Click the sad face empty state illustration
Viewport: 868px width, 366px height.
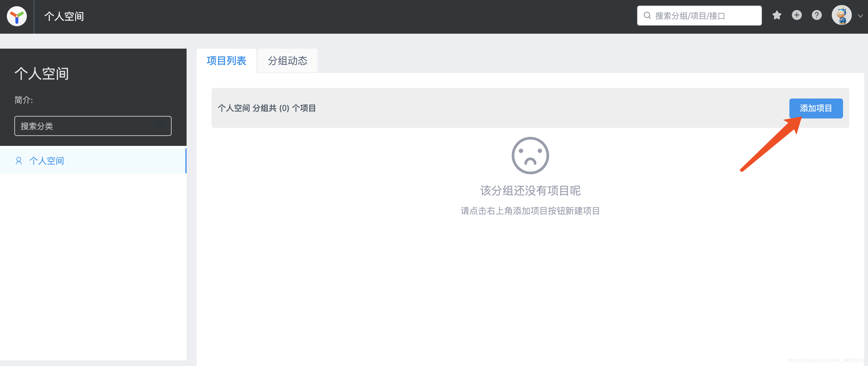click(x=530, y=155)
